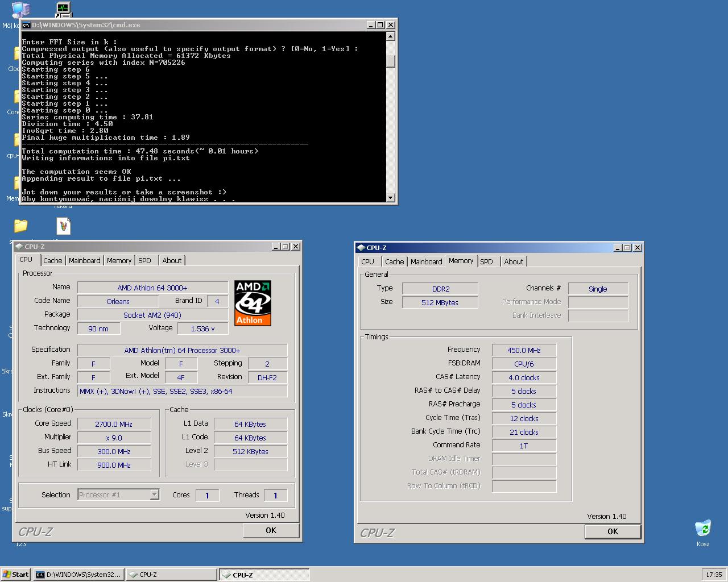
Task: Open SPD tab in left CPU-Z window
Action: [145, 261]
